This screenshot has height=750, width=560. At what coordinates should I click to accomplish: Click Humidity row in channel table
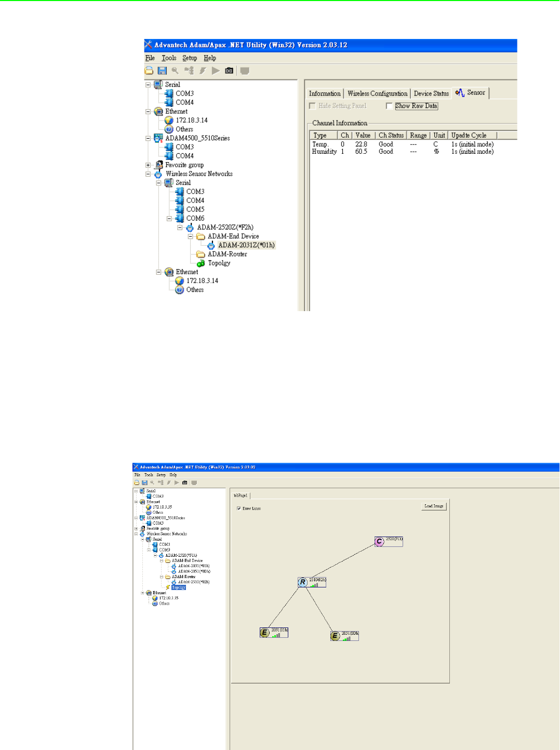(403, 152)
